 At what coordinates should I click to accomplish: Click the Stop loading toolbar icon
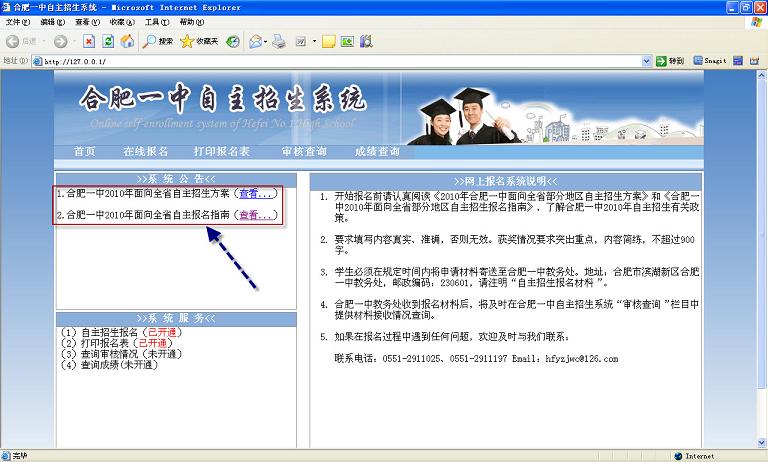(89, 41)
